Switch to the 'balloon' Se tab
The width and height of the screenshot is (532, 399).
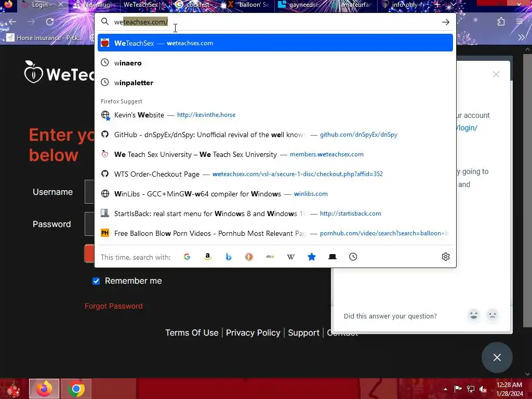tap(249, 5)
